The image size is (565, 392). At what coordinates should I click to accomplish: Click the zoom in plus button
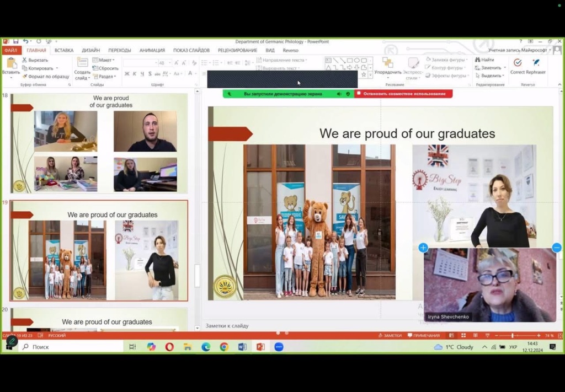click(x=539, y=335)
